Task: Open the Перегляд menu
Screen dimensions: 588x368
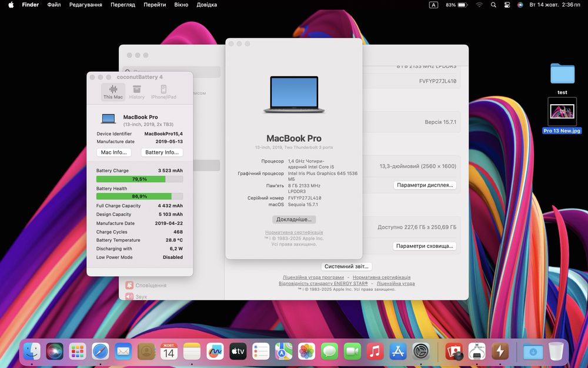Action: pos(123,5)
